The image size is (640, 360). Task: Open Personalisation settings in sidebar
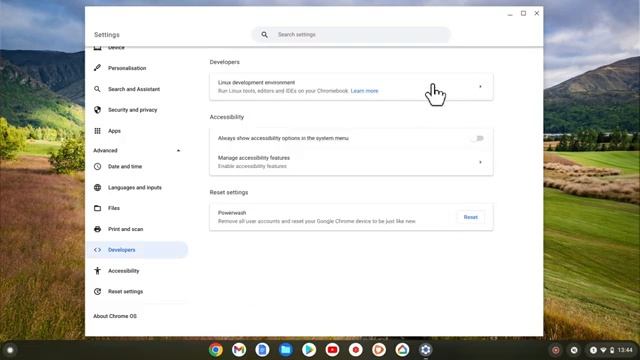point(127,68)
